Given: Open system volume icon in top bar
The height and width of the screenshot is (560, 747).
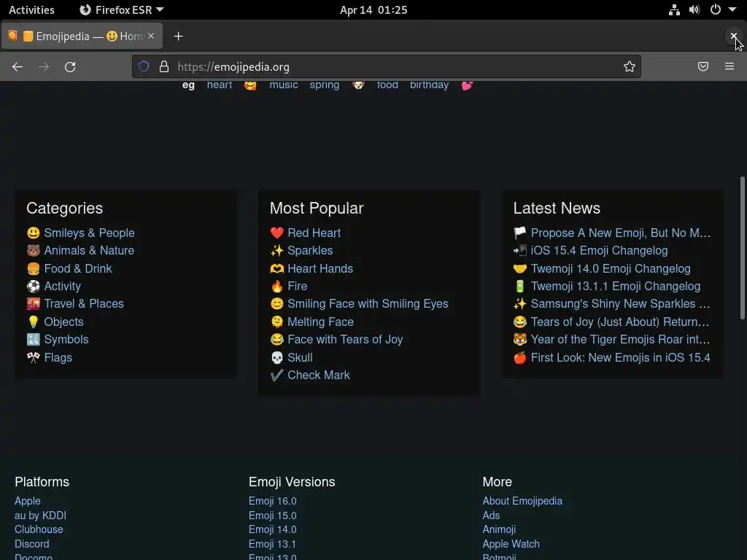Looking at the screenshot, I should point(694,9).
